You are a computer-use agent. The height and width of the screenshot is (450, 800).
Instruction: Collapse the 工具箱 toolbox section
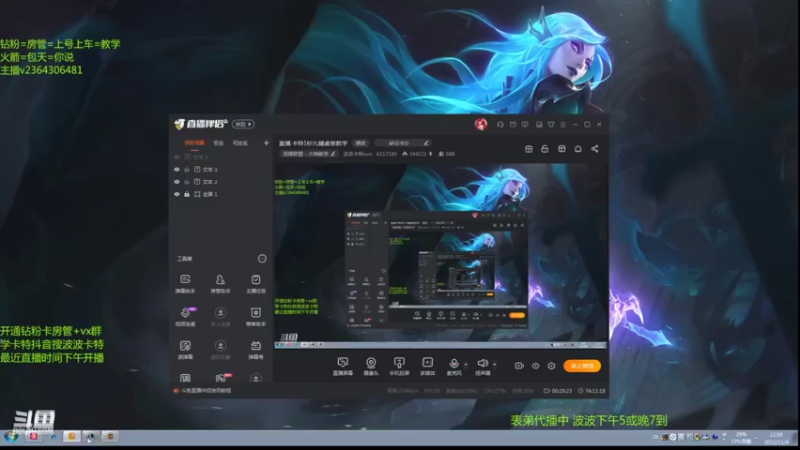coord(262,259)
